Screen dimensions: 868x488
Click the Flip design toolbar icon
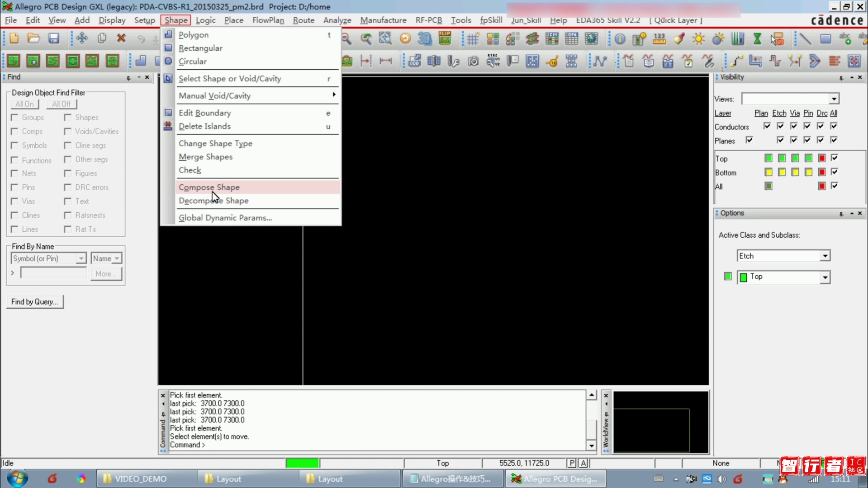[445, 38]
